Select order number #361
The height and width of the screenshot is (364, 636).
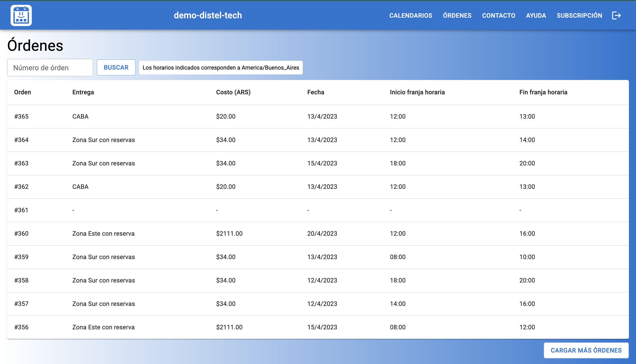point(21,210)
